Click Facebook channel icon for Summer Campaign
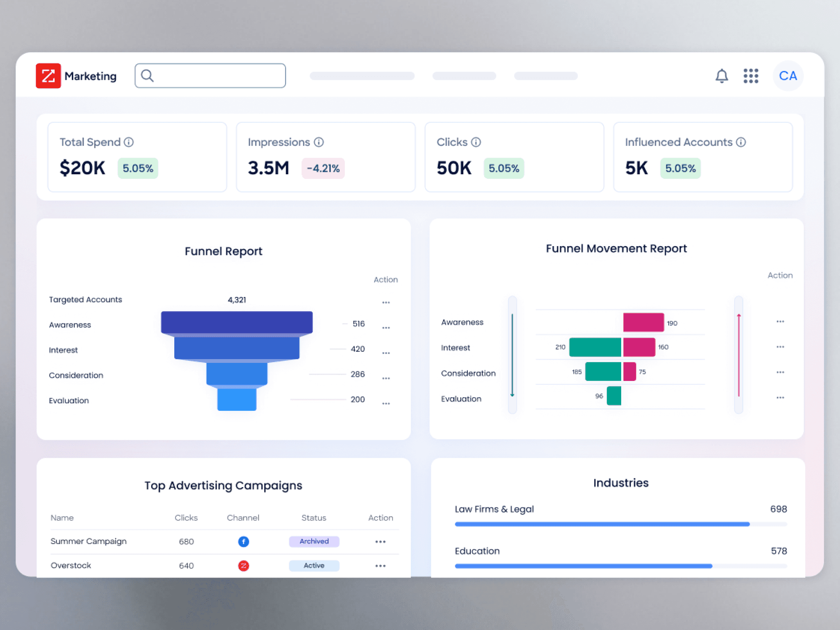840x630 pixels. pos(244,542)
